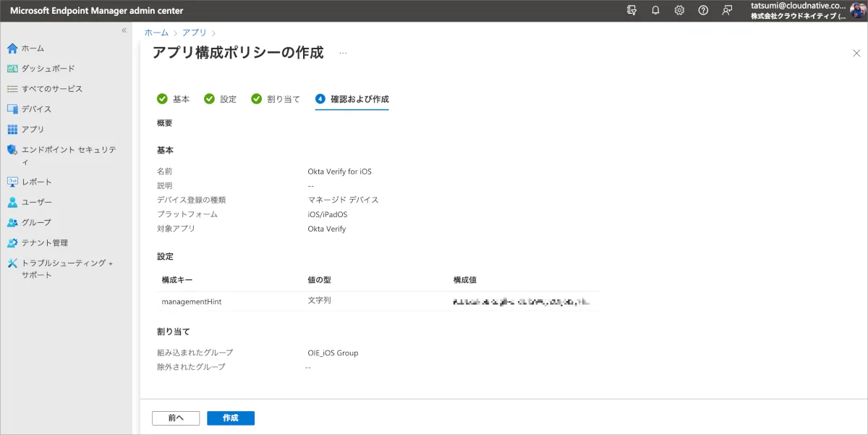Open ダッシュボード from the sidebar

click(x=48, y=69)
